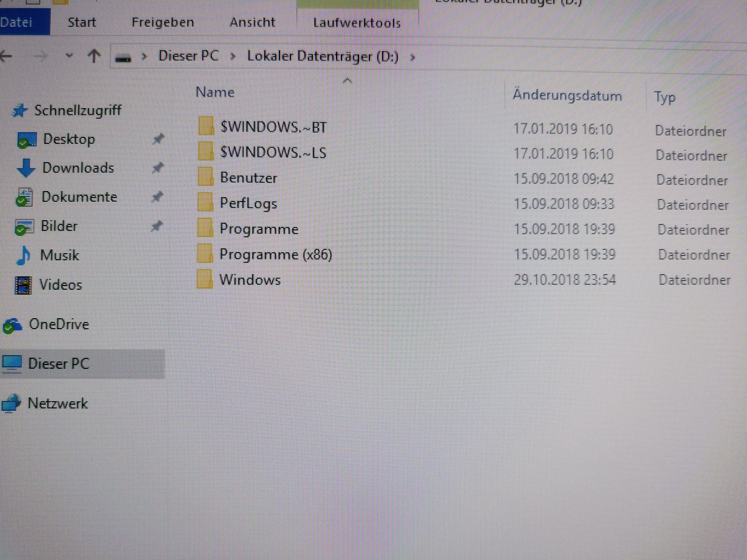
Task: Open Downloads in Schnellzugriff
Action: (x=78, y=168)
